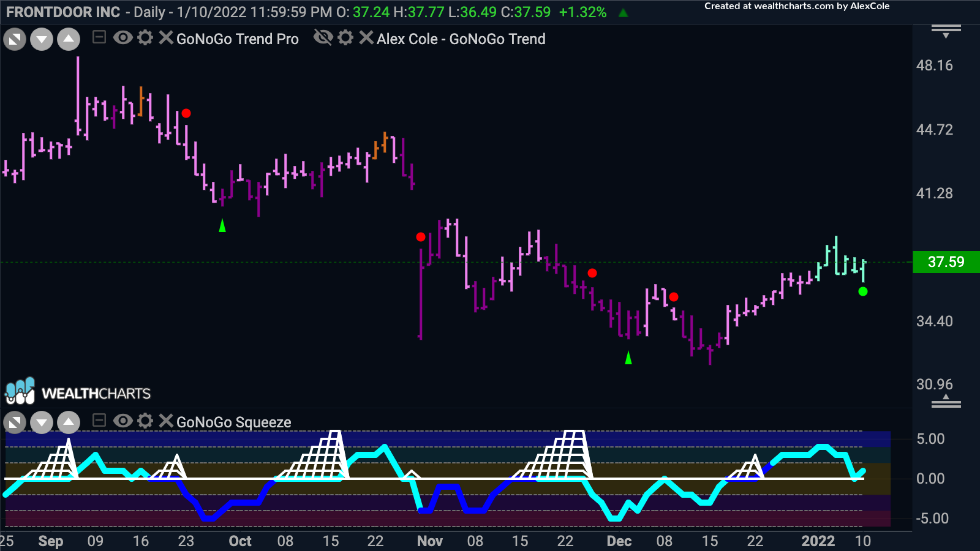
Task: Click the 48.16 price scale label
Action: pos(935,66)
